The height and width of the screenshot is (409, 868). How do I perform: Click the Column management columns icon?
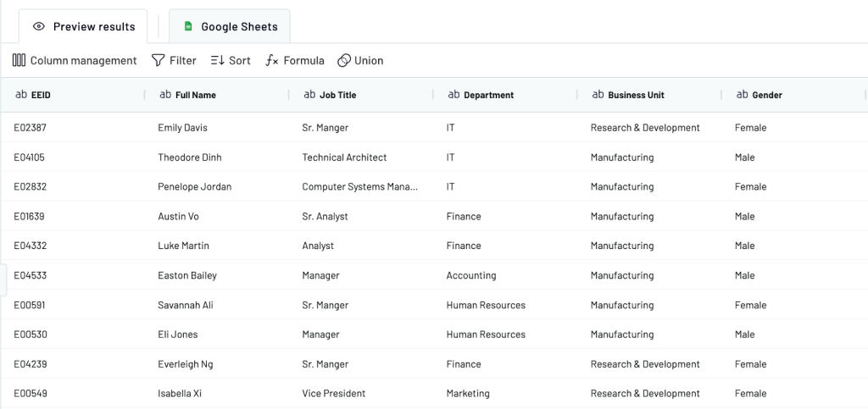pos(19,60)
